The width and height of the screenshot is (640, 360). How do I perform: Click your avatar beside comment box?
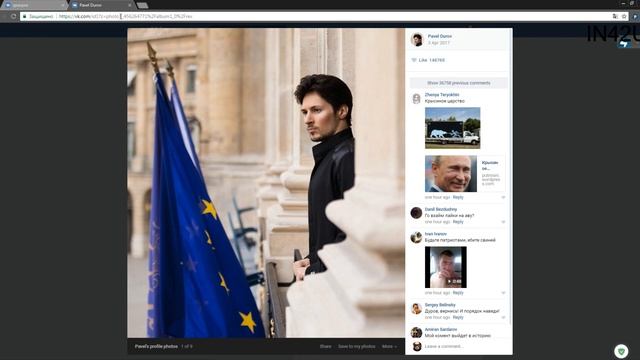click(x=417, y=347)
